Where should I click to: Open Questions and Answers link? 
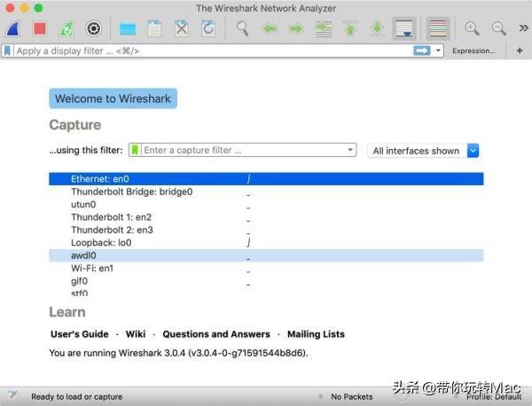216,334
